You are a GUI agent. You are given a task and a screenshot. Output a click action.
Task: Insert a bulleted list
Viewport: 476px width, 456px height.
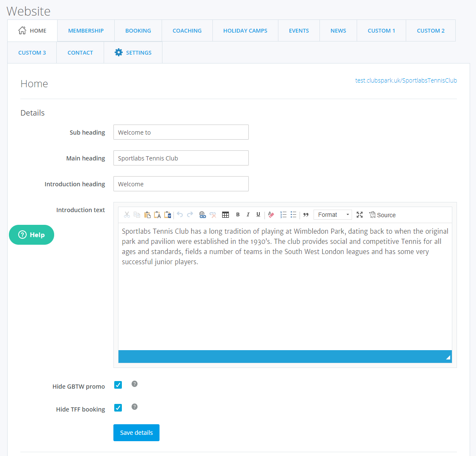coord(293,215)
